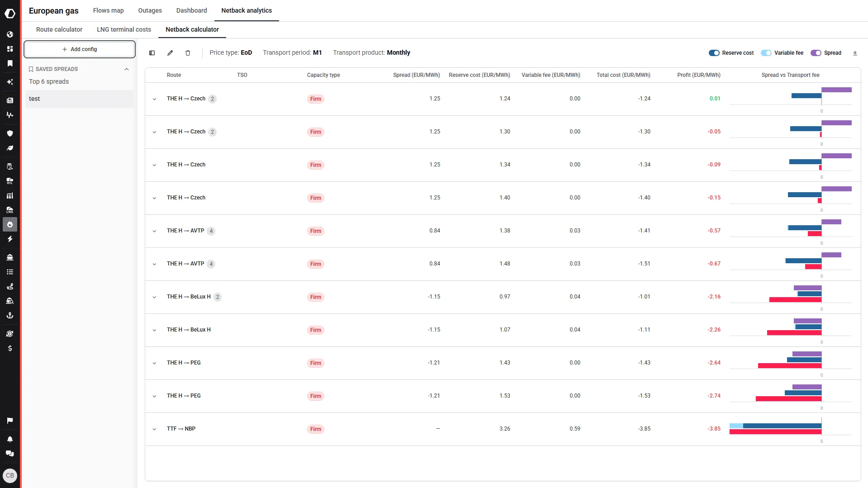Expand the THE H → PEG row with profit -2.64
868x488 pixels.
[x=155, y=363]
